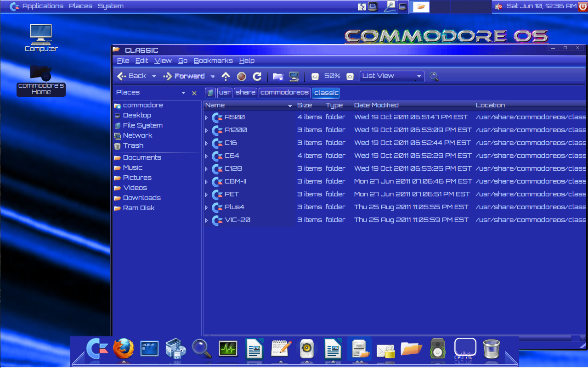588x368 pixels.
Task: Zoom in using the plus icon
Action: tap(350, 76)
